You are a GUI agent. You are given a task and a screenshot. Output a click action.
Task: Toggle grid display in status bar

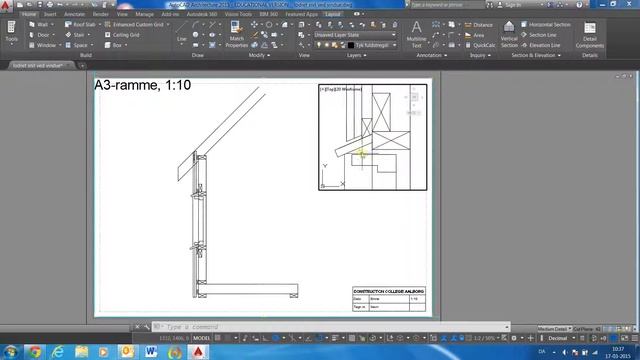pyautogui.click(x=218, y=338)
